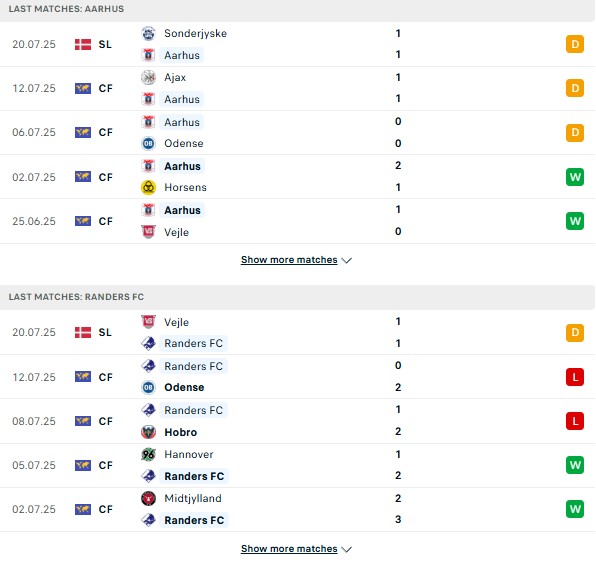
Task: Click the W badge for Aarhus vs Horsens
Action: [575, 177]
